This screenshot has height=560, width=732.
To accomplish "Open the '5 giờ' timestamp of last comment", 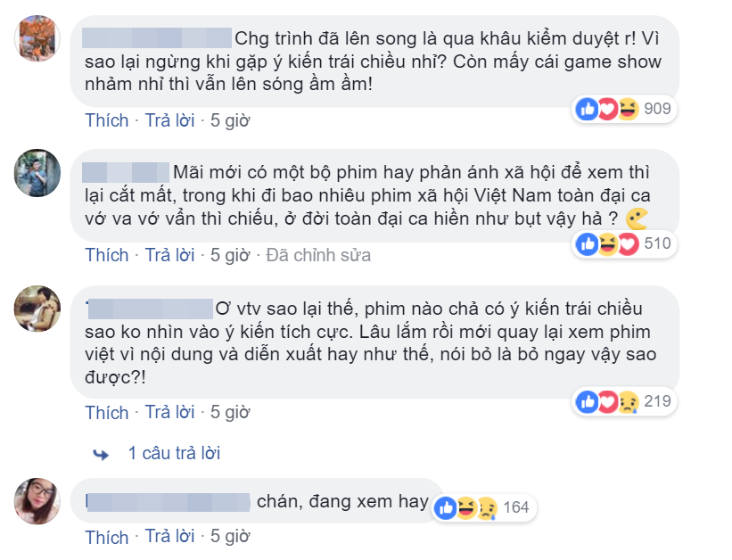I will click(x=230, y=537).
